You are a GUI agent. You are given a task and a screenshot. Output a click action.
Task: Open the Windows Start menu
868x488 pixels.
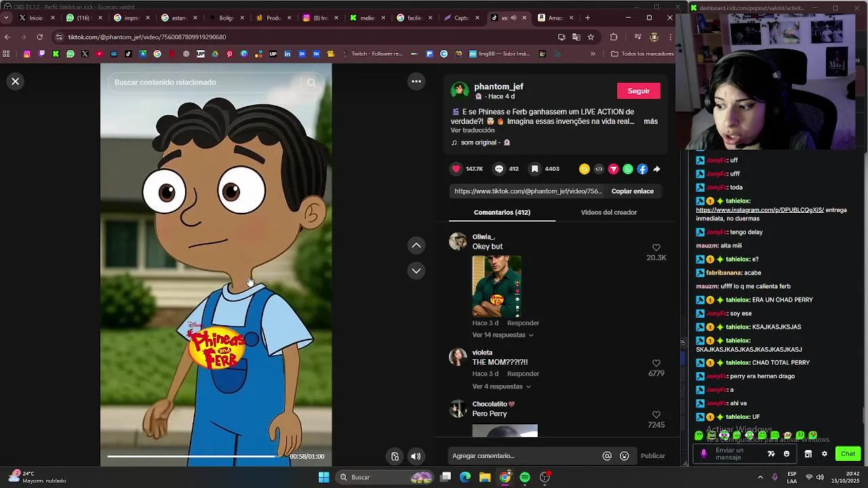point(323,477)
